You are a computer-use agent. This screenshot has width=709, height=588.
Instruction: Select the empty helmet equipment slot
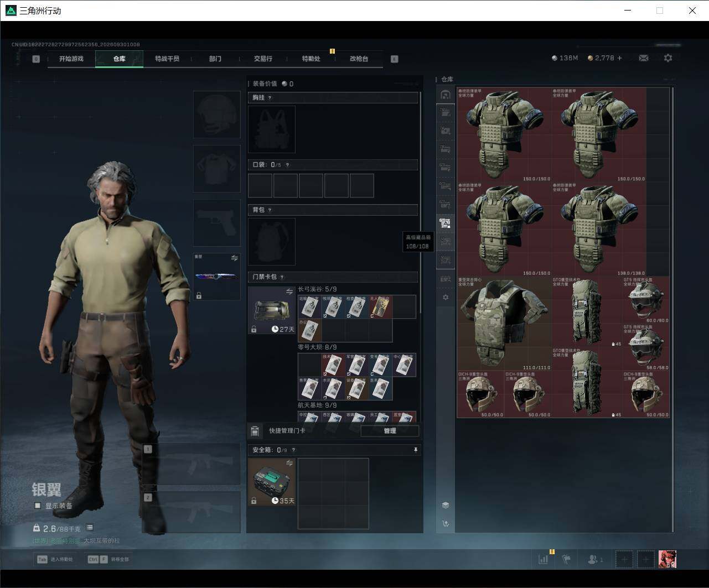(216, 115)
